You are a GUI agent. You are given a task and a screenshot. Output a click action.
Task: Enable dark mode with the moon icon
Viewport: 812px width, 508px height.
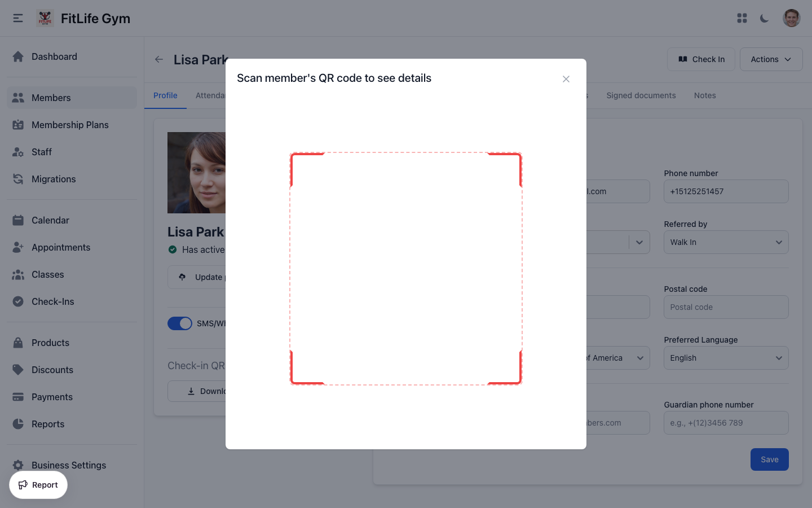[x=764, y=18]
